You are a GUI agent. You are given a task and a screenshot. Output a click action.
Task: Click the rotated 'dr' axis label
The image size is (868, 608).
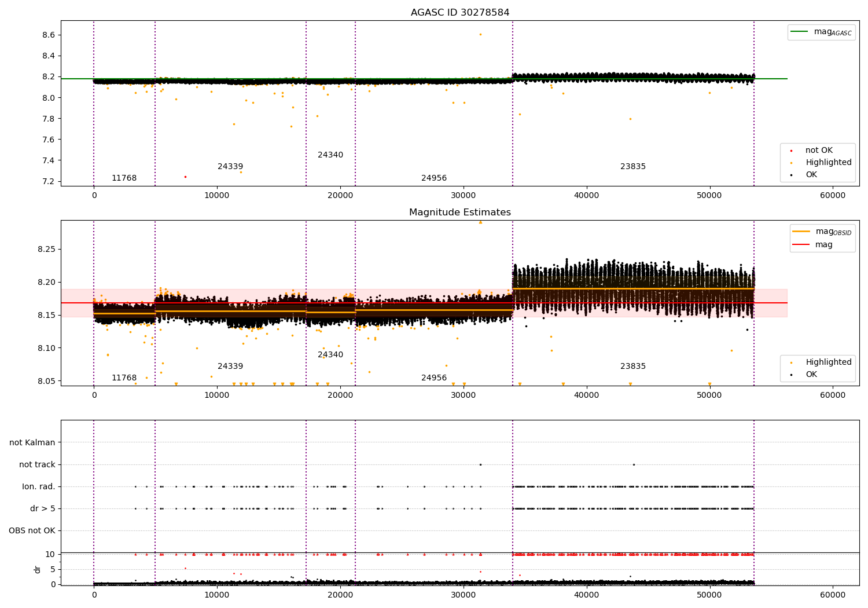click(x=38, y=569)
